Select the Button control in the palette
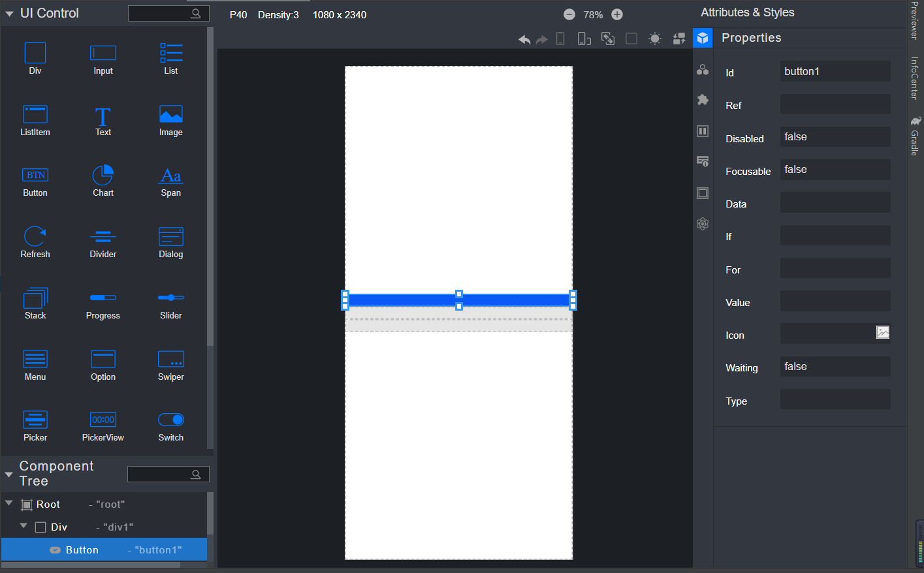924x573 pixels. tap(35, 181)
